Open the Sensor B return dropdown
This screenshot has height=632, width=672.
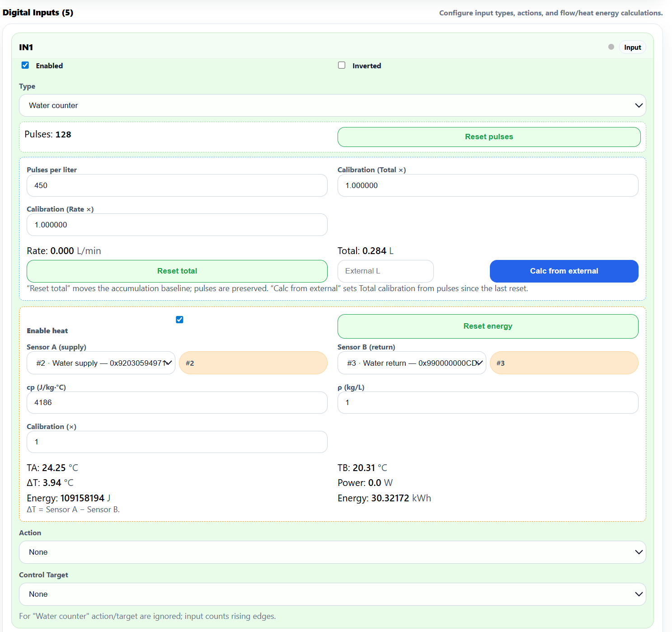[x=412, y=363]
